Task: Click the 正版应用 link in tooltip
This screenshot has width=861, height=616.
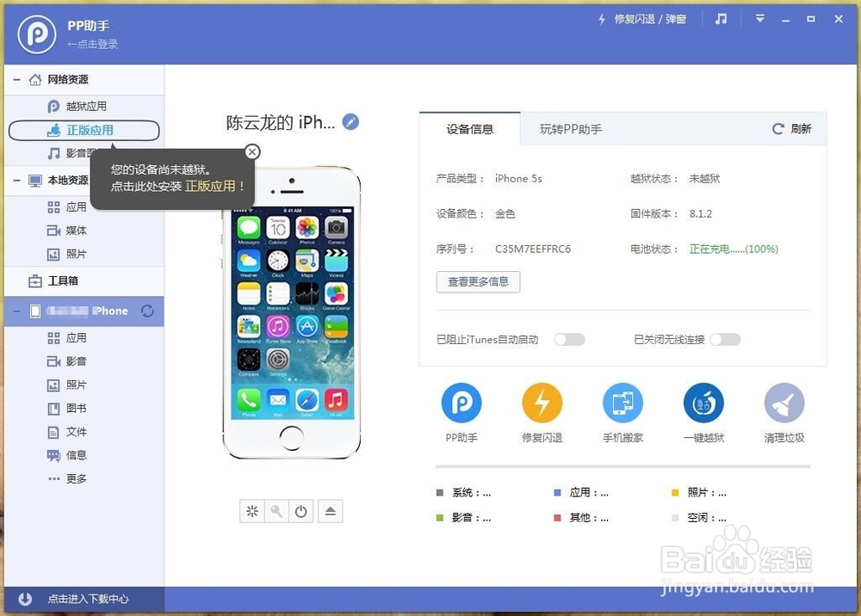Action: (210, 186)
